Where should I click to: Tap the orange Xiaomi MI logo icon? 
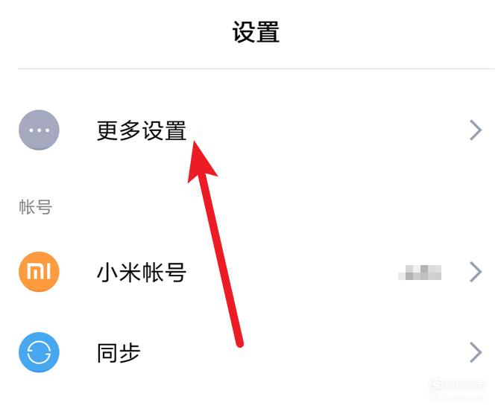point(39,272)
